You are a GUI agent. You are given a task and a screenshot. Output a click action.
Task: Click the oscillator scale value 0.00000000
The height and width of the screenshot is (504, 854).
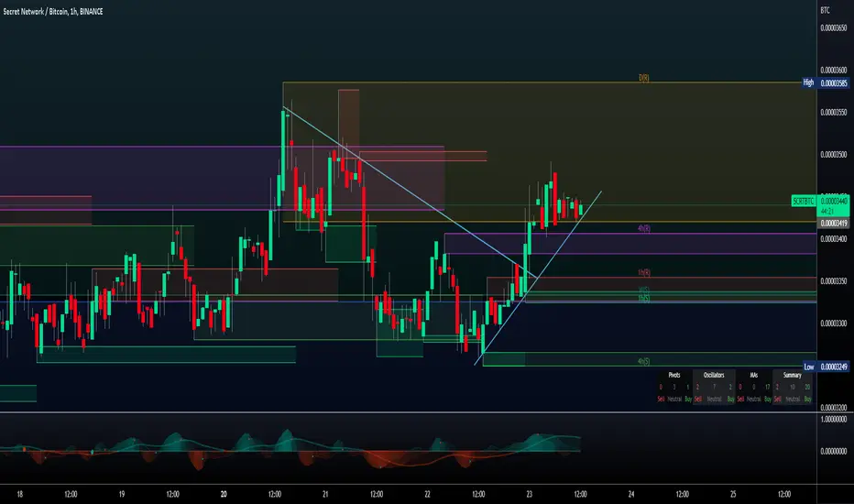pos(834,451)
